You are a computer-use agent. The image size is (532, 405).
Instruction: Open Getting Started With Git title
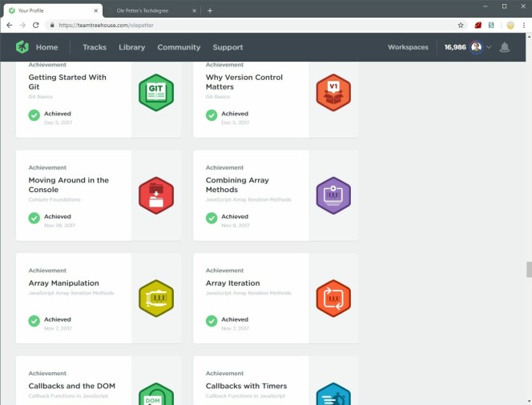point(67,82)
